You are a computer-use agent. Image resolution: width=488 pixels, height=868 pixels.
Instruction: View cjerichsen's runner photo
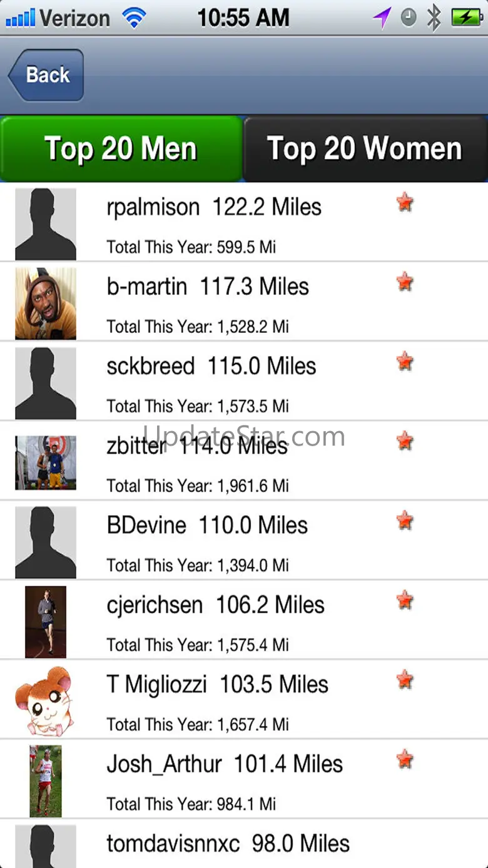tap(46, 621)
